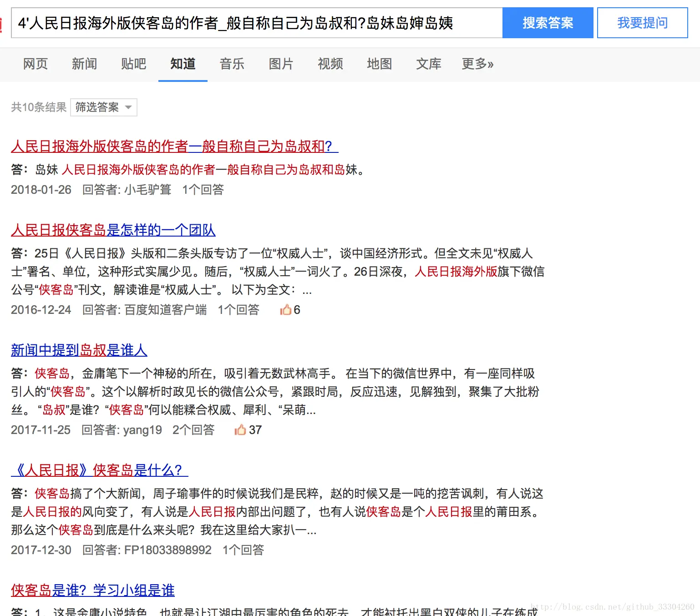The image size is (700, 616).
Task: Click the date 2018-01-26
Action: (41, 190)
